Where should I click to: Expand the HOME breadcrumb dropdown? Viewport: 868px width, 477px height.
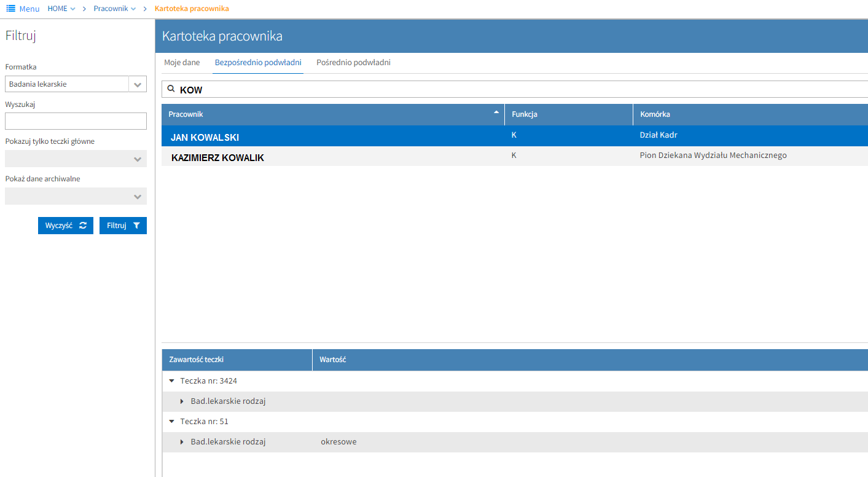click(x=73, y=9)
